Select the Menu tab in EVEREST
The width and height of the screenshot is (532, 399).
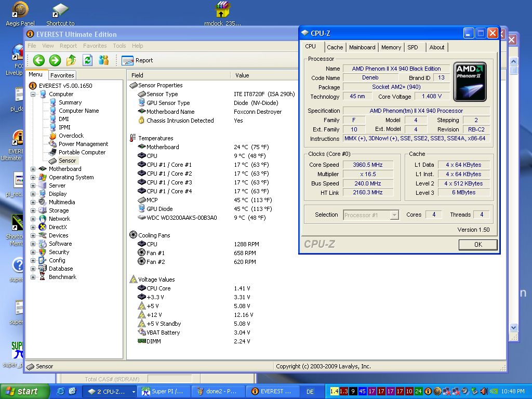36,75
